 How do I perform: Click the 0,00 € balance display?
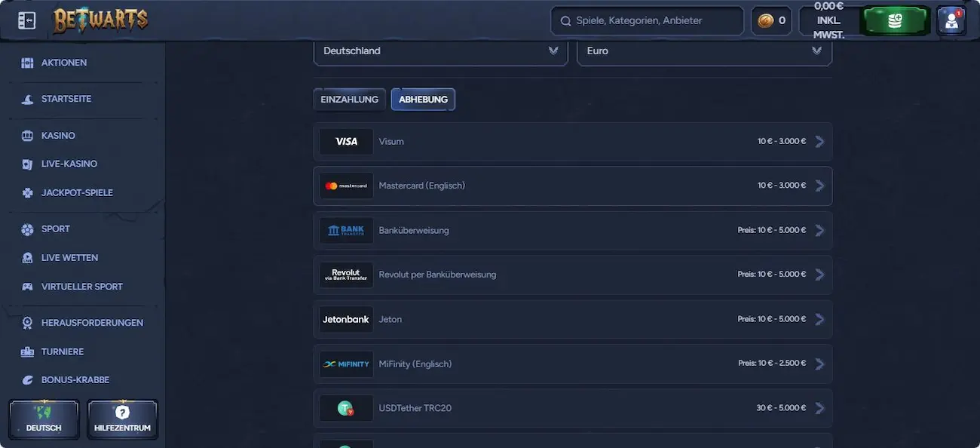click(x=828, y=20)
